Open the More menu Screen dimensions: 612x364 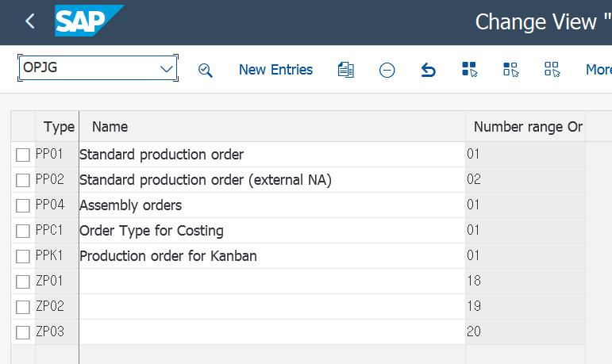coord(598,70)
